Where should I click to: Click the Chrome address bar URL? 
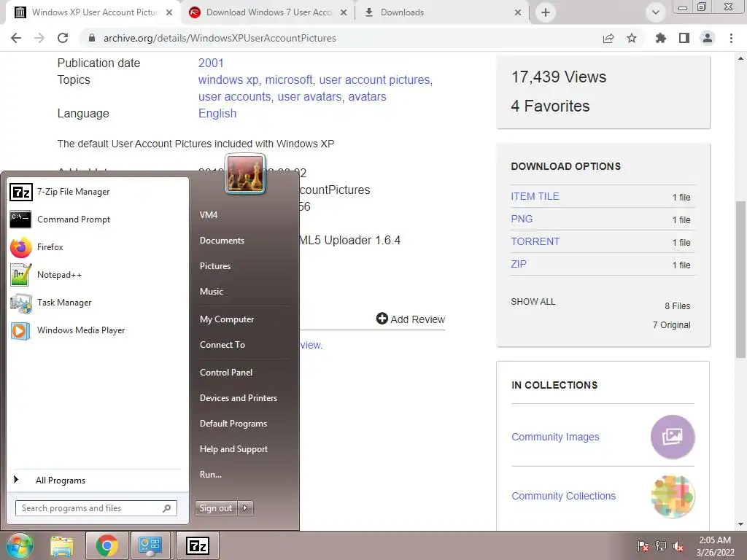tap(220, 38)
